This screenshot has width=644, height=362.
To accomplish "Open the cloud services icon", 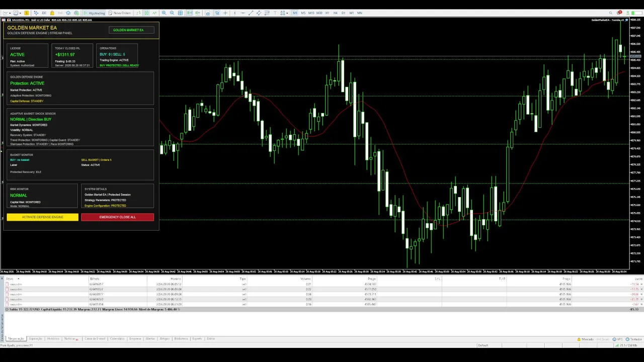I will [68, 13].
